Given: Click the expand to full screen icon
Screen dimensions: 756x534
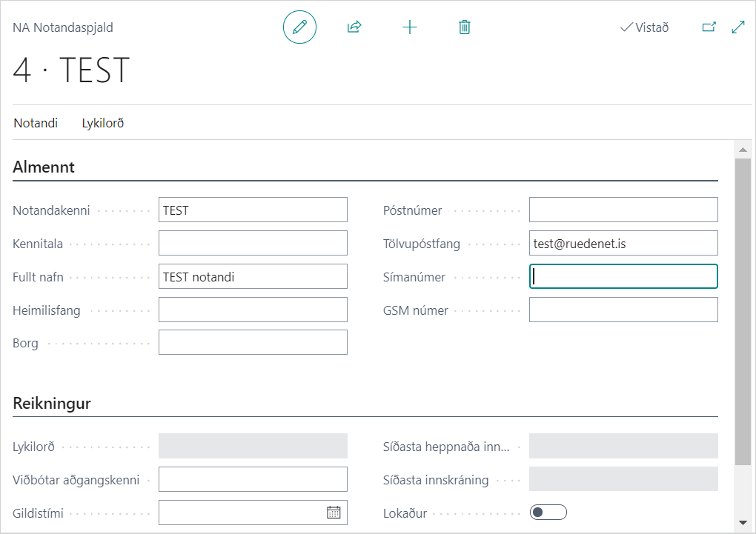Looking at the screenshot, I should coord(738,27).
